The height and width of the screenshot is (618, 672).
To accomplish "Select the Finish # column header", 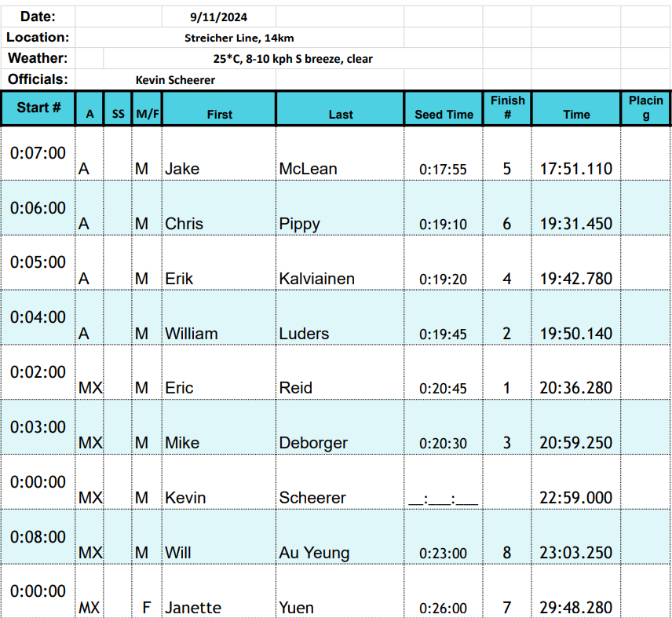I will 507,108.
